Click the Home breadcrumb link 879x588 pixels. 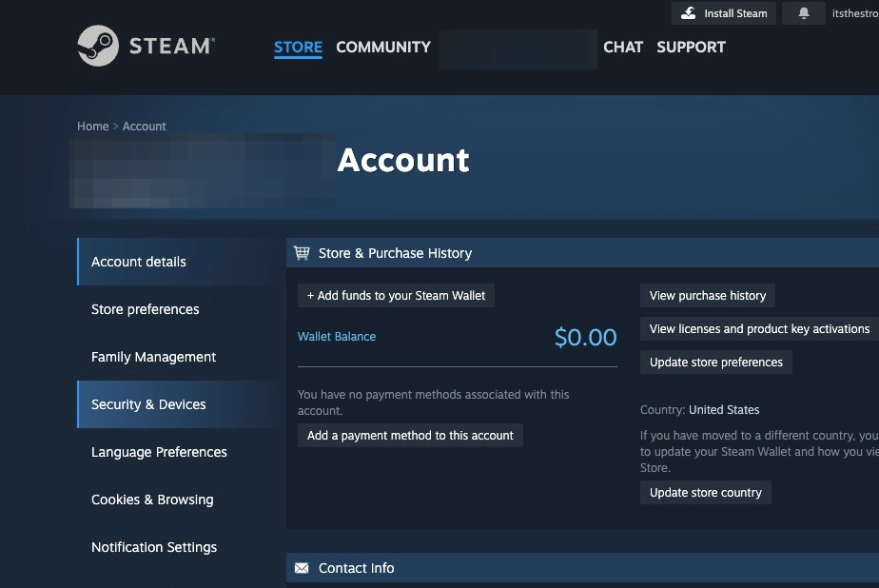point(92,127)
